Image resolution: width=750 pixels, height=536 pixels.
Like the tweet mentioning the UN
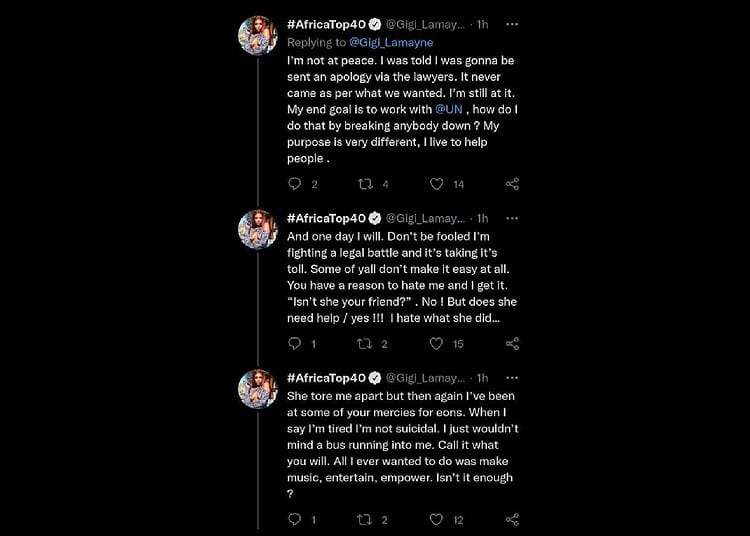point(437,184)
